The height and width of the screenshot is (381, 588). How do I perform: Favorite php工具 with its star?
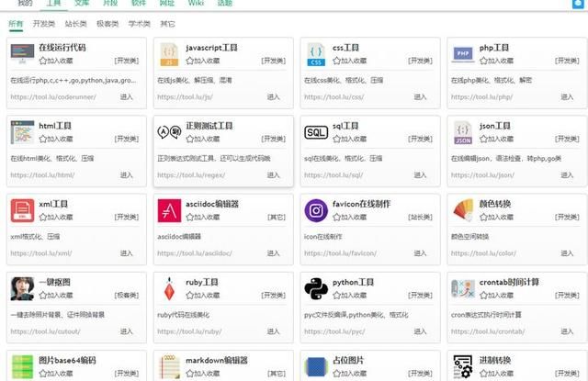tap(496, 61)
